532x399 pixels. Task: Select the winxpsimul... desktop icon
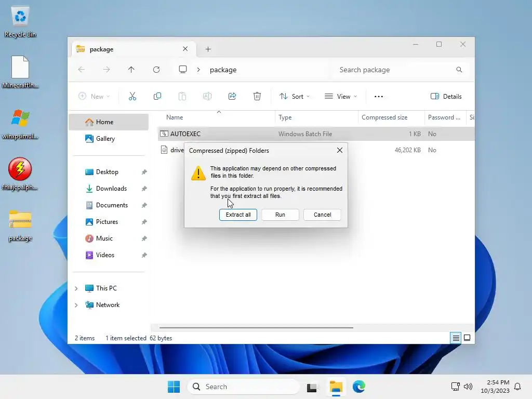(20, 124)
